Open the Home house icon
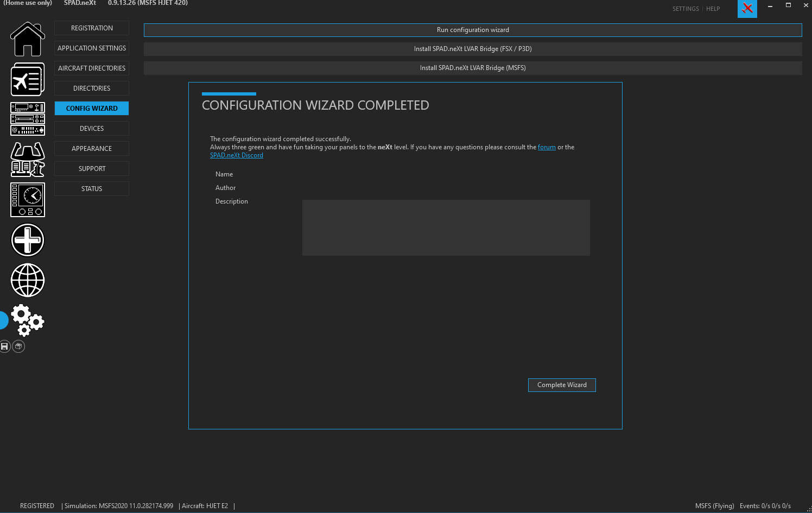The height and width of the screenshot is (513, 812). (28, 39)
